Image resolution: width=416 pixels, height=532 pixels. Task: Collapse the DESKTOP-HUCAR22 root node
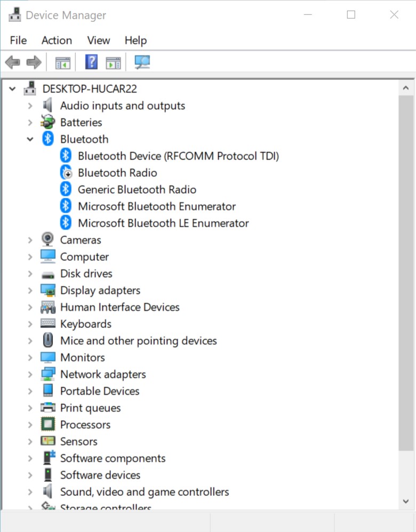coord(13,89)
